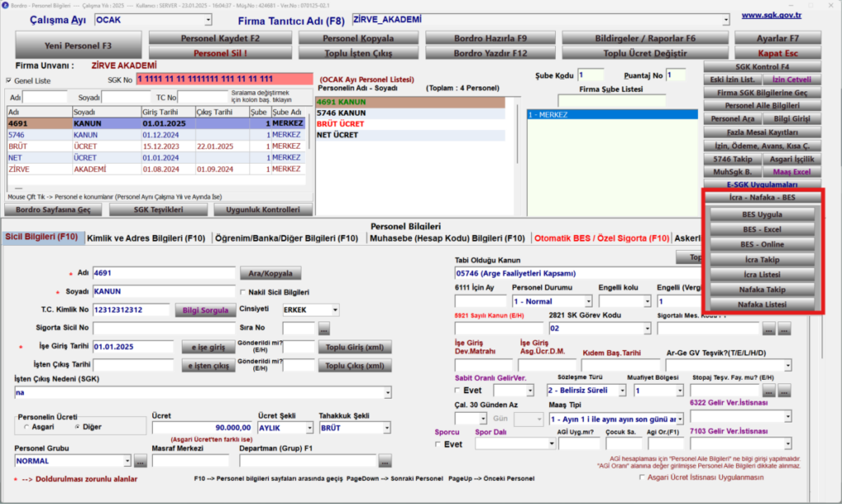This screenshot has width=842, height=504.
Task: Click the Giriş Tarihi column header
Action: coord(168,112)
